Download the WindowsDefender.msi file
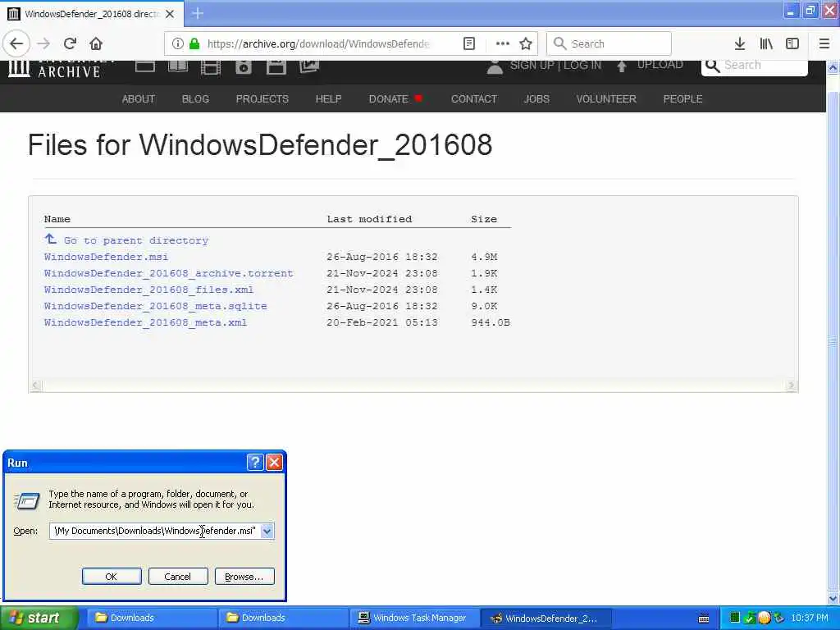 106,257
